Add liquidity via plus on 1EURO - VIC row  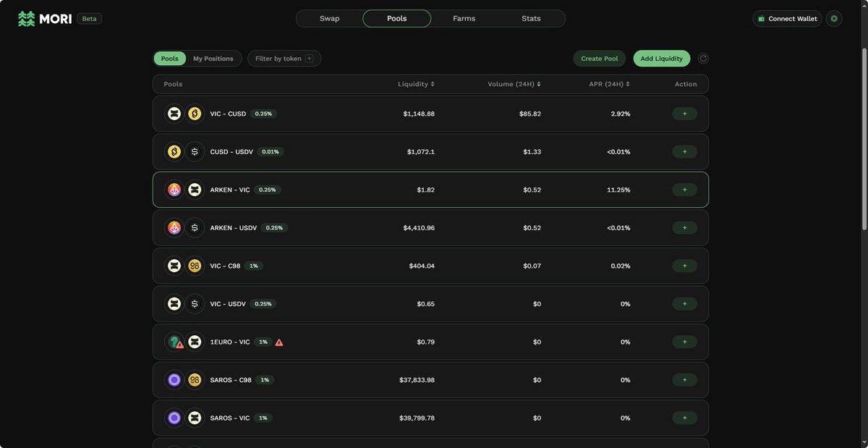pyautogui.click(x=684, y=342)
